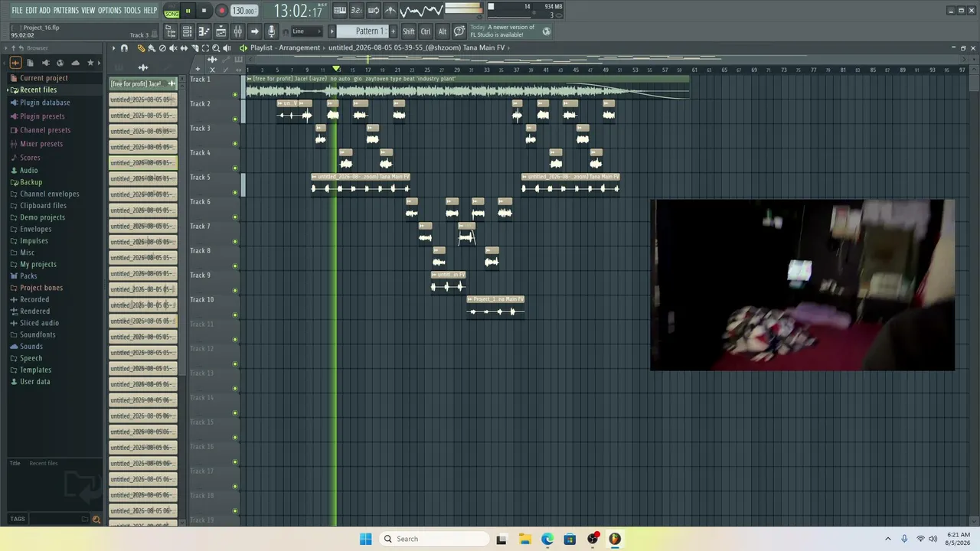Select the Delete tool in playlist
The image size is (980, 551).
click(162, 48)
